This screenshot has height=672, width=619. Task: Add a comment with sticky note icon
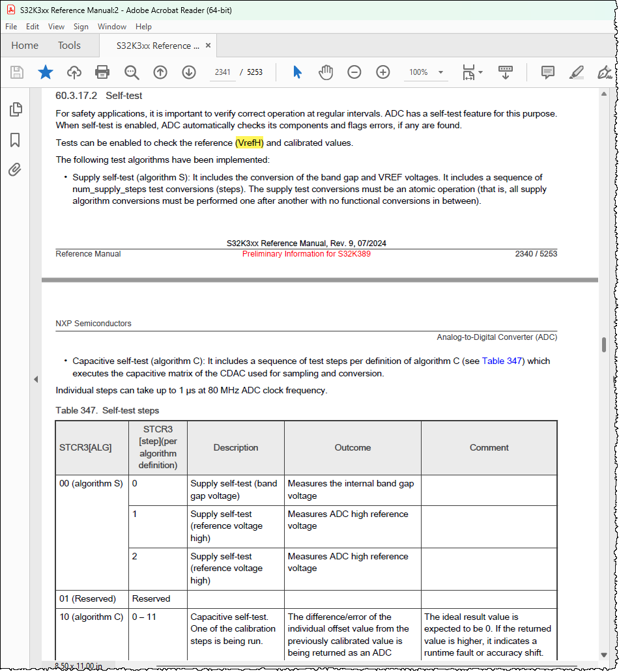click(548, 72)
